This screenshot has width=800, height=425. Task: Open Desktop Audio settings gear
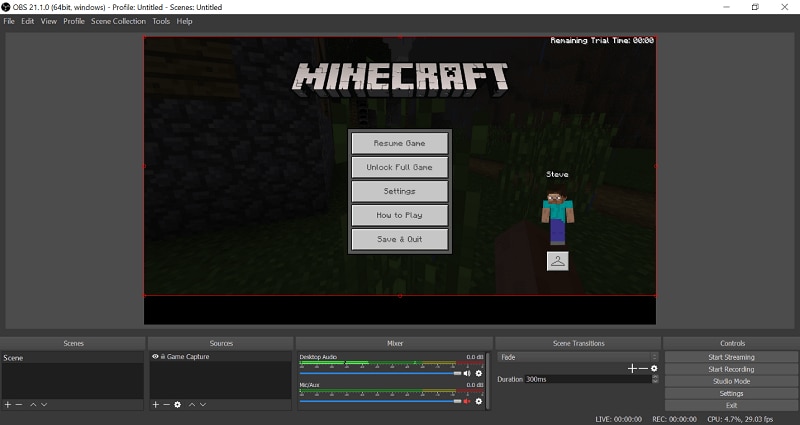[x=479, y=373]
